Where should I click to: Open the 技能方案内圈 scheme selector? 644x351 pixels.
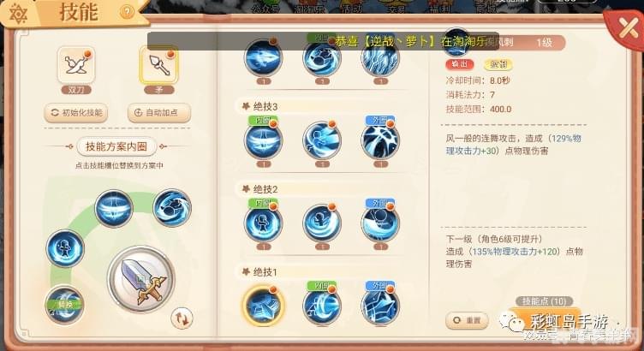pyautogui.click(x=116, y=146)
